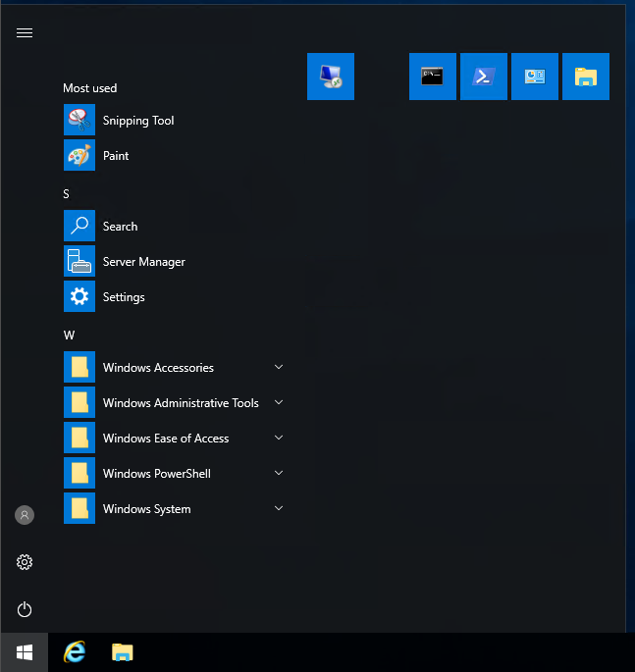Open the user account icon in sidebar
This screenshot has width=635, height=672.
25,515
